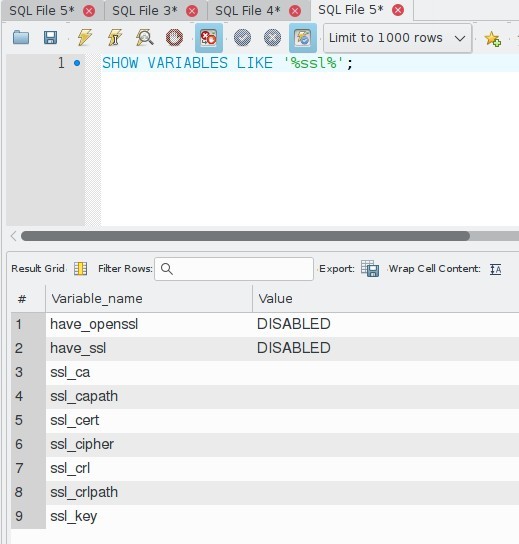Image resolution: width=519 pixels, height=544 pixels.
Task: Toggle continue-on-error execution option
Action: pos(209,37)
